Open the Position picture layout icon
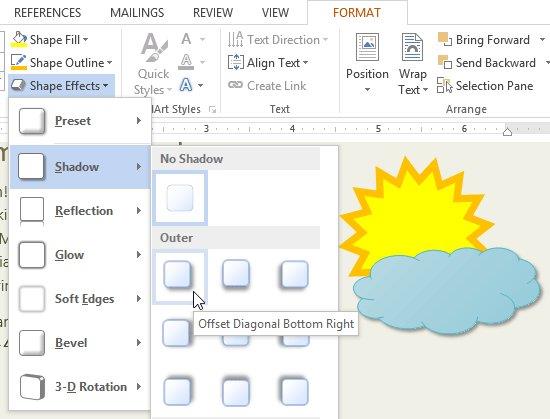The image size is (550, 419). click(367, 47)
